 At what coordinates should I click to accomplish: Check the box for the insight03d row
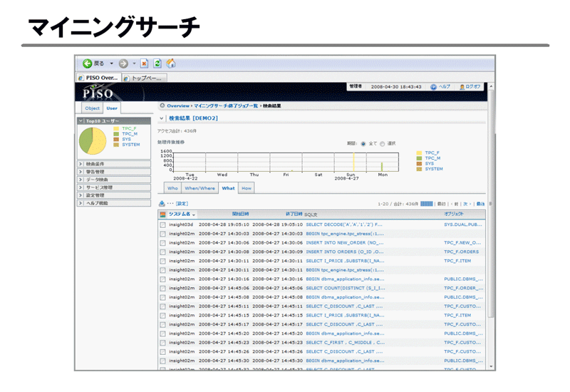pyautogui.click(x=162, y=225)
